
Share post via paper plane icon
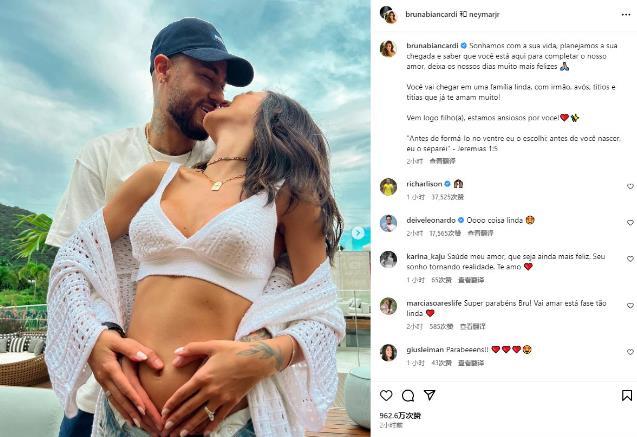[429, 395]
